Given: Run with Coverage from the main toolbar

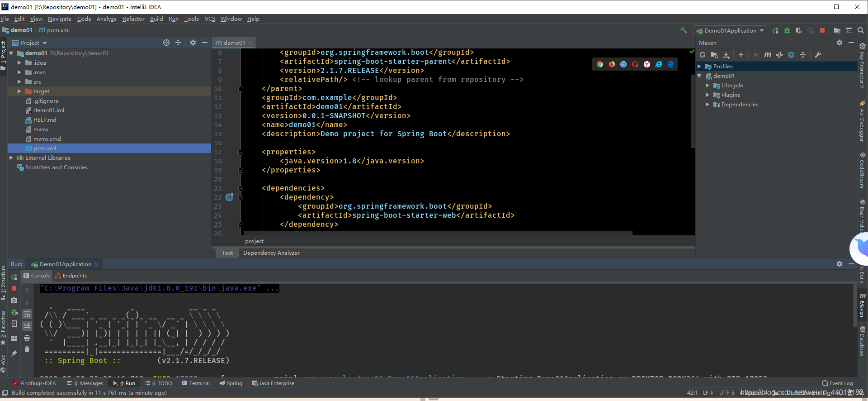Looking at the screenshot, I should [x=799, y=31].
